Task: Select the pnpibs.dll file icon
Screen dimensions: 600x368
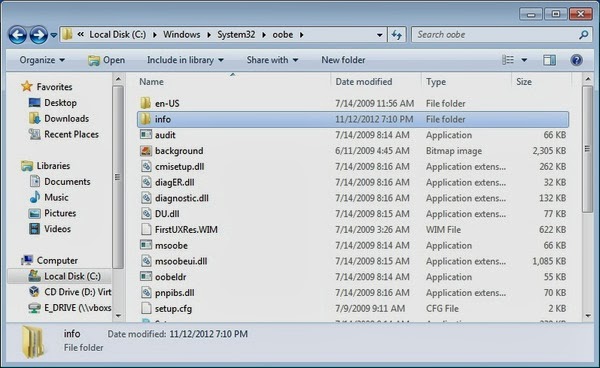Action: click(x=146, y=293)
